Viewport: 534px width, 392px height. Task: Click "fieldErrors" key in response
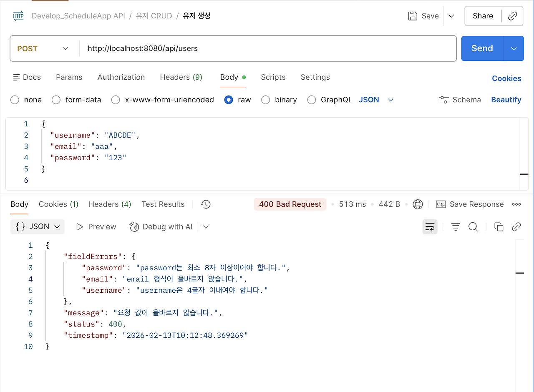[x=92, y=256]
